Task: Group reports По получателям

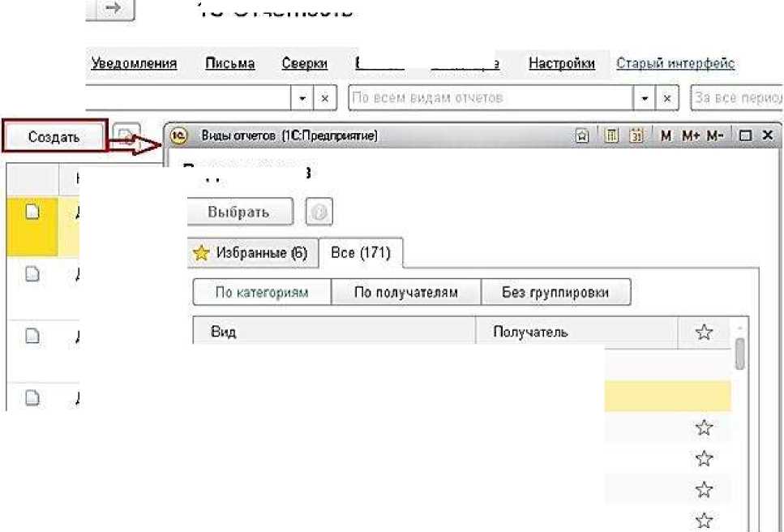Action: pos(406,292)
